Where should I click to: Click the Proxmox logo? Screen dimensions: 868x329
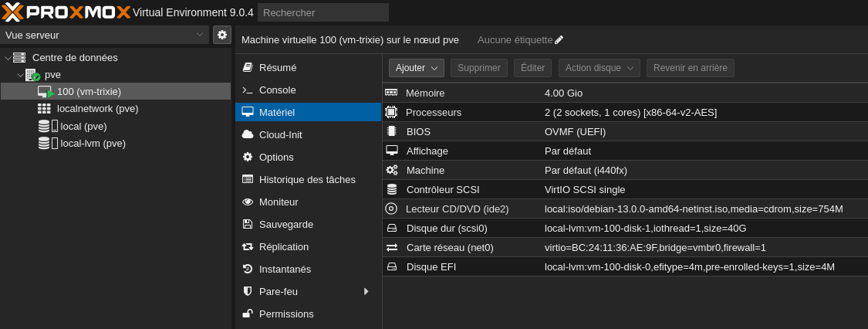pos(66,12)
